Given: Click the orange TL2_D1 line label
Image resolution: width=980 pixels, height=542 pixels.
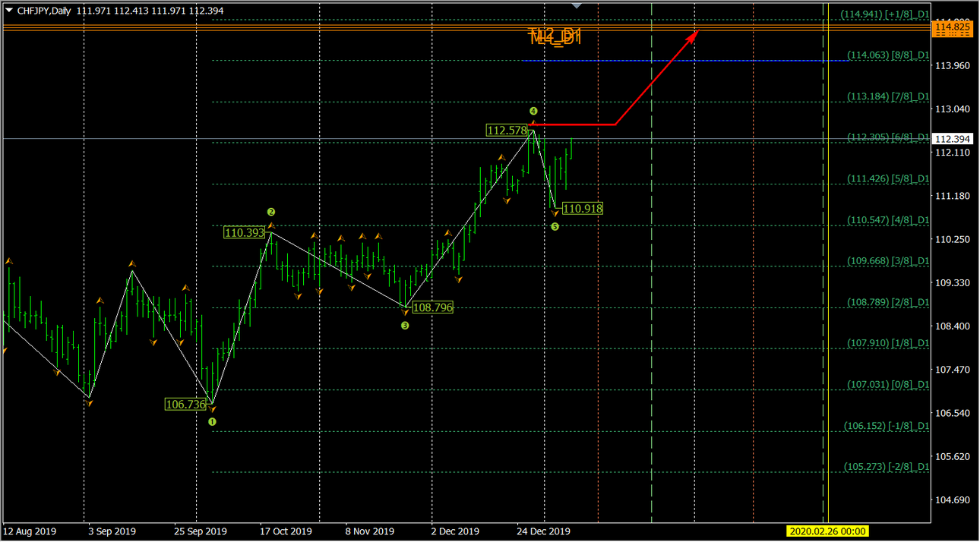Looking at the screenshot, I should click(555, 36).
